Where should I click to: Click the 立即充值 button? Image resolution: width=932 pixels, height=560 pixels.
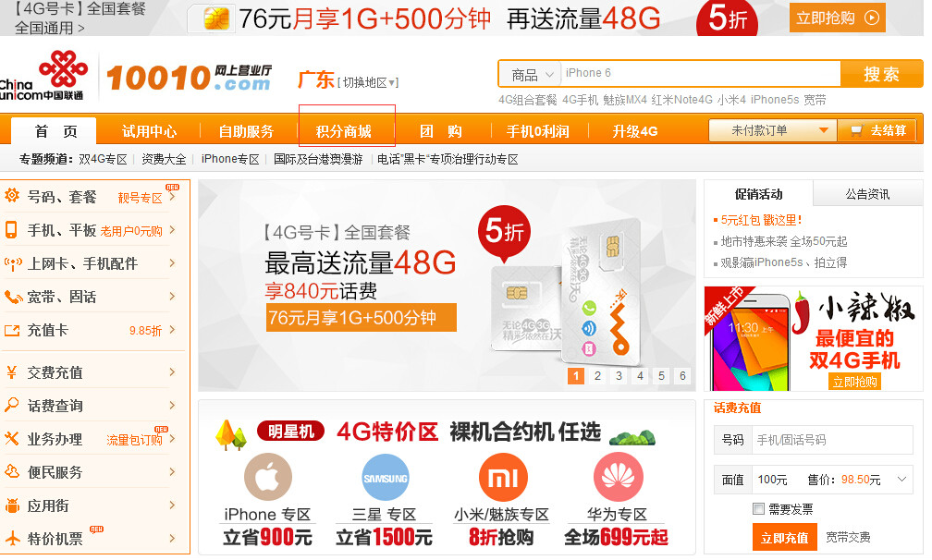(x=785, y=538)
